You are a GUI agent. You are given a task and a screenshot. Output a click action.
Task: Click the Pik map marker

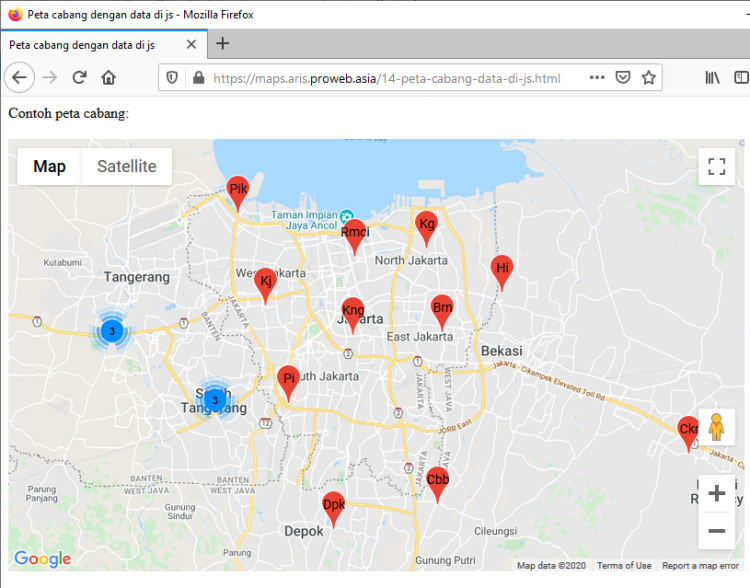(x=238, y=193)
